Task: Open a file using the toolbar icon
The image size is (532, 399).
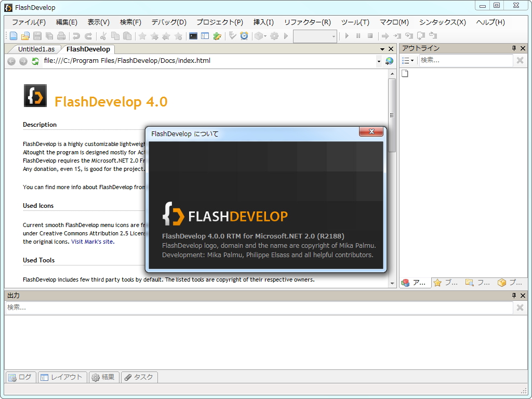Action: click(25, 36)
